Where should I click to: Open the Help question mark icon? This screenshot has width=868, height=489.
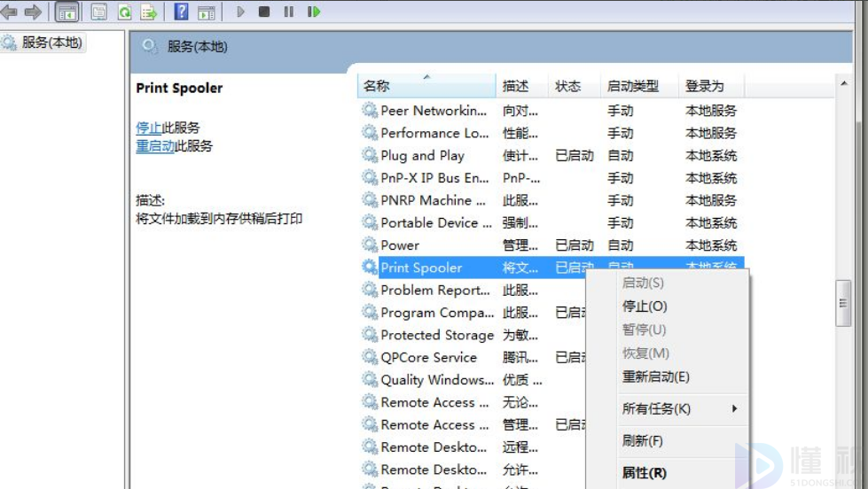click(181, 11)
